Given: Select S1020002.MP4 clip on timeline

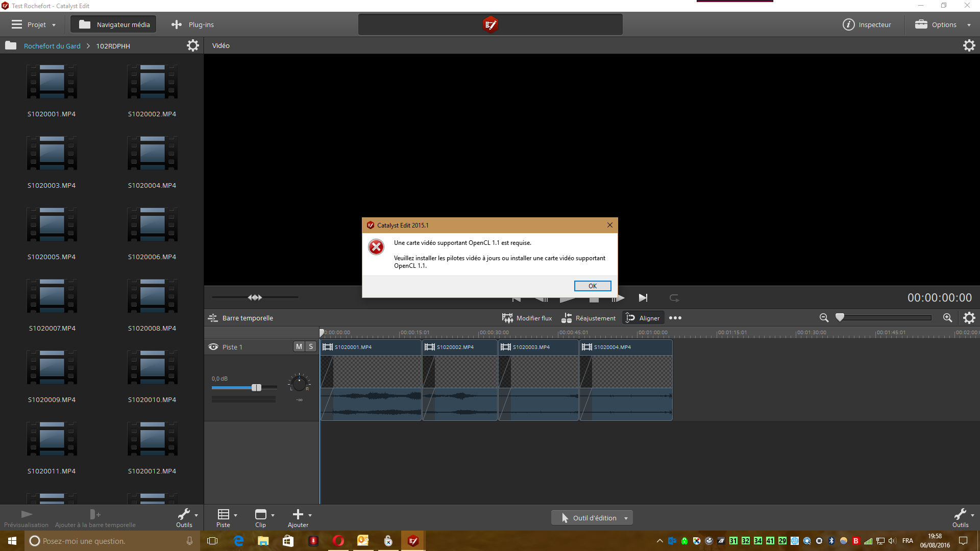Looking at the screenshot, I should pos(460,380).
